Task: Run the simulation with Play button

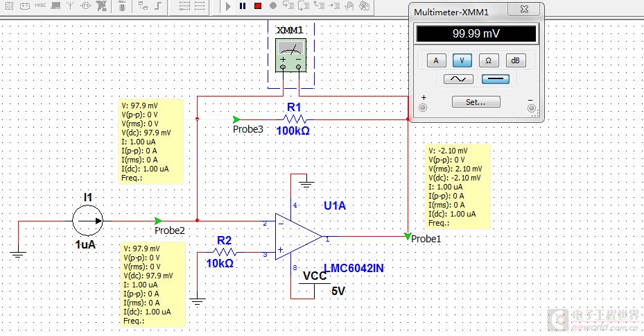Action: (x=228, y=6)
